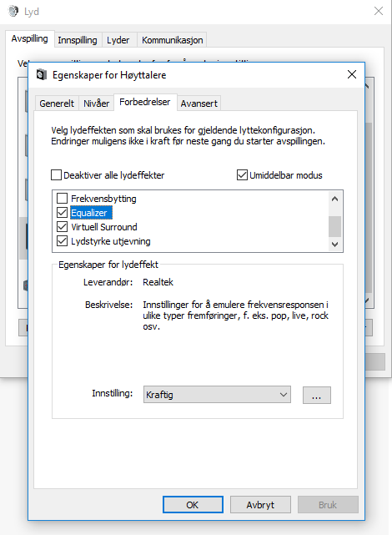The height and width of the screenshot is (535, 392).
Task: Switch to Innspilling tab in Lyd window
Action: (x=78, y=40)
